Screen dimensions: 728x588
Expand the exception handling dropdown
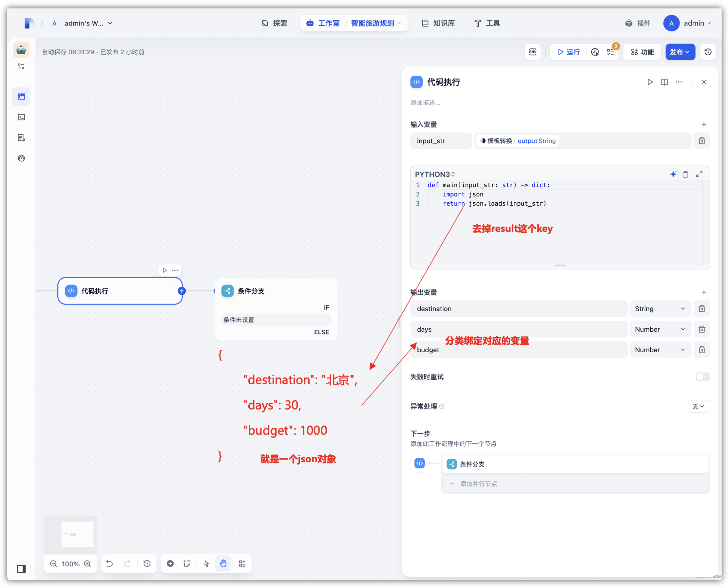tap(698, 406)
